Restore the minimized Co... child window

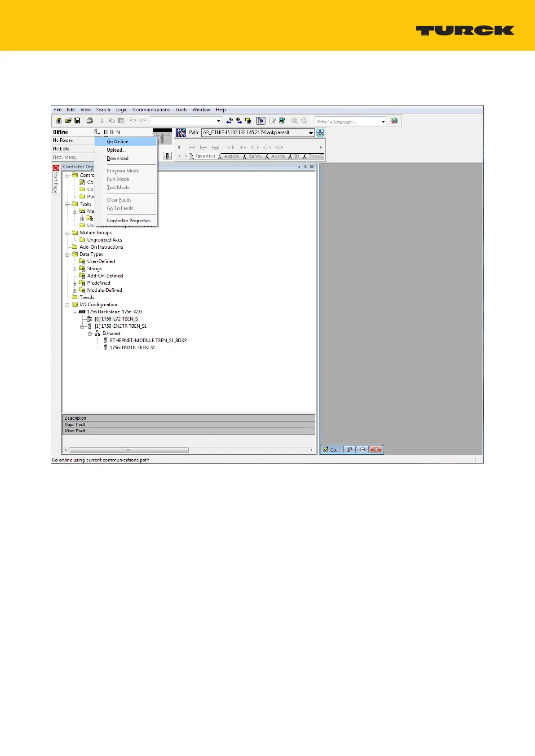(349, 449)
